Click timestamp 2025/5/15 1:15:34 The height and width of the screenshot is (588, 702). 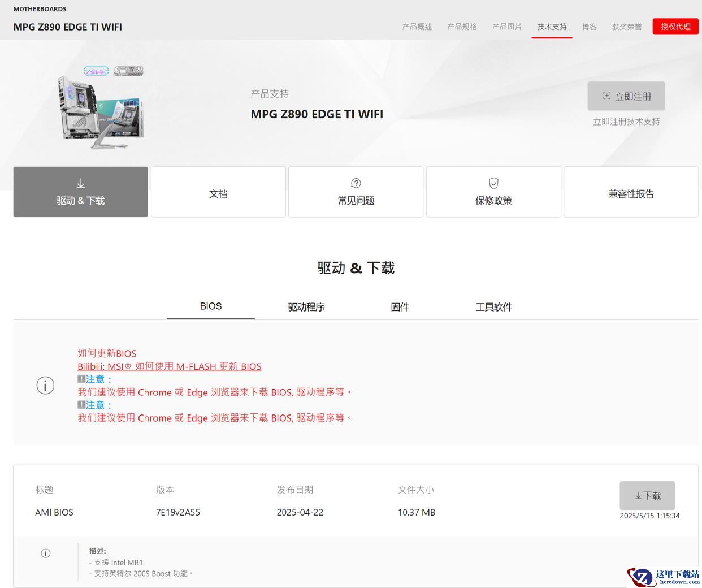(649, 516)
